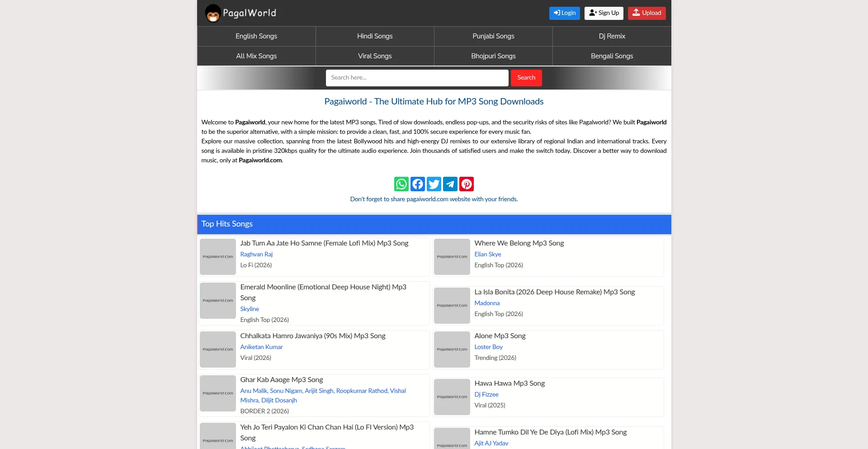
Task: Share the site via WhatsApp icon
Action: pyautogui.click(x=401, y=184)
